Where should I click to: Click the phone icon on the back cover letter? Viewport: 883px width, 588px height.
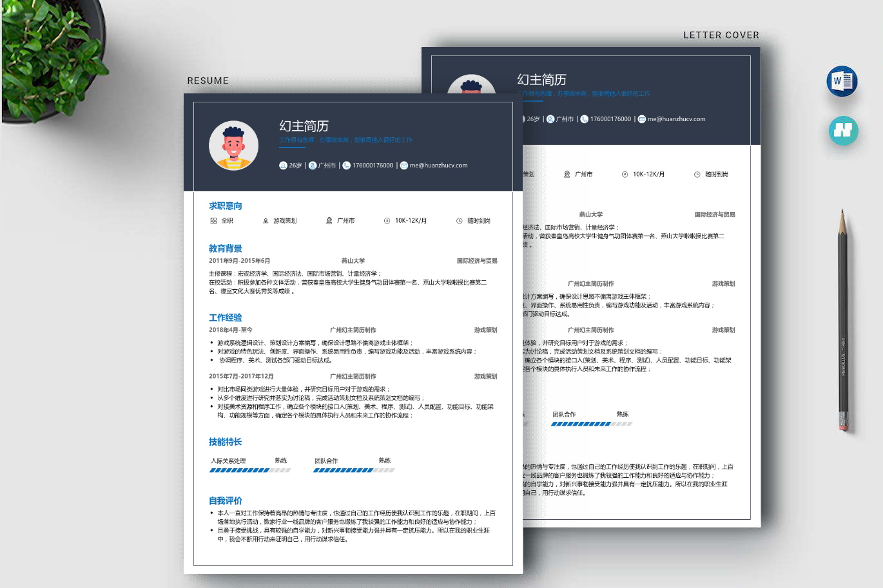point(584,119)
